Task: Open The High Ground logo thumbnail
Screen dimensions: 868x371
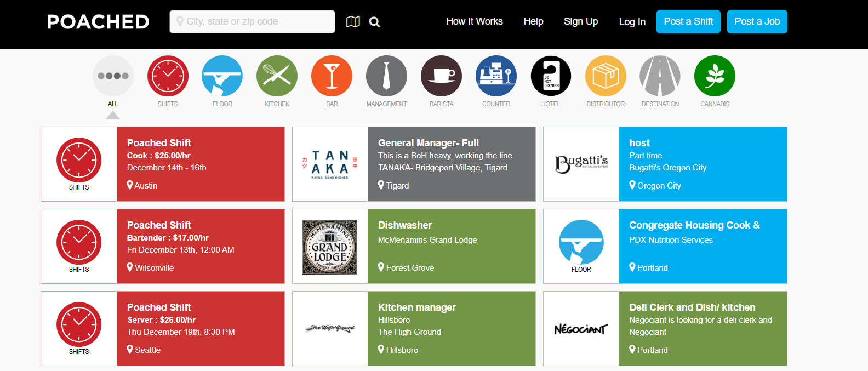Action: [x=330, y=328]
